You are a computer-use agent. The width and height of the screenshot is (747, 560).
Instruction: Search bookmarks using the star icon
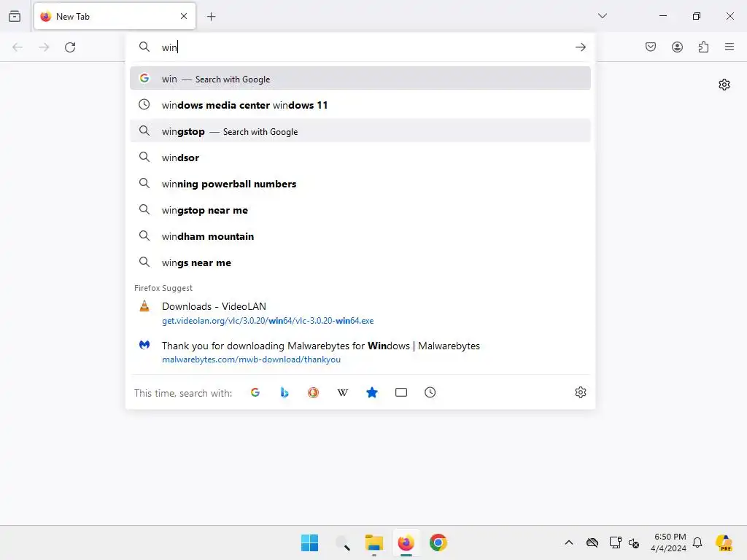371,392
